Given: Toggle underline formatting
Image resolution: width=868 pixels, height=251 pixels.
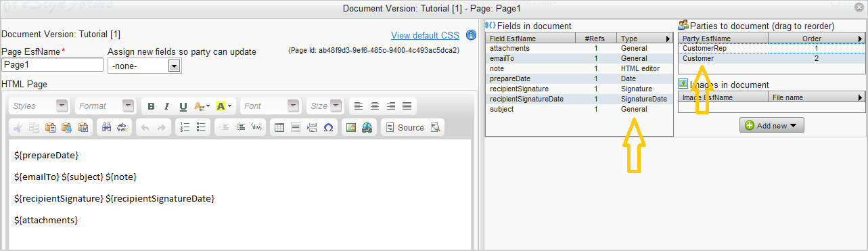Looking at the screenshot, I should coord(183,106).
